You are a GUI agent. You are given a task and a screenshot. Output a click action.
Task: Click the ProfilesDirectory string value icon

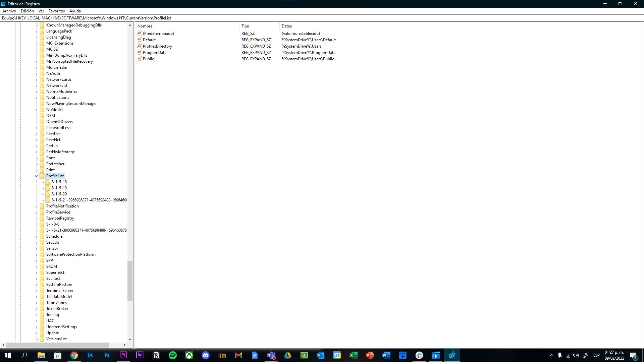coord(140,46)
